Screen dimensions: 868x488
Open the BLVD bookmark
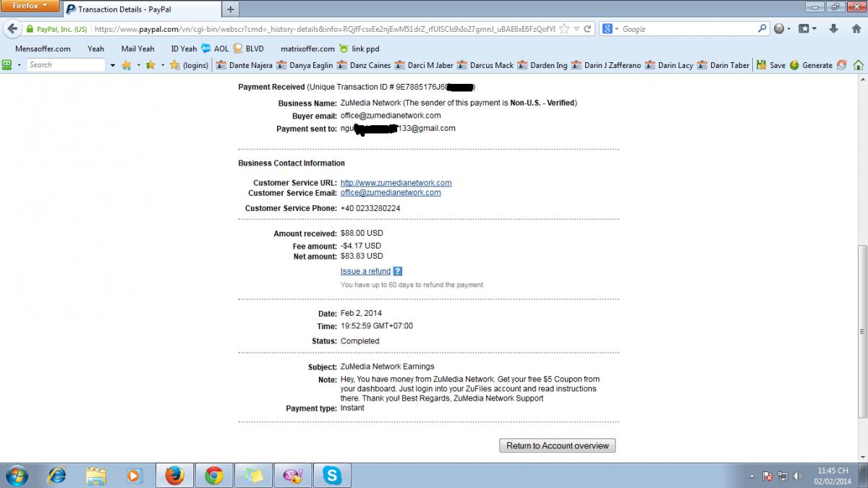pos(248,48)
